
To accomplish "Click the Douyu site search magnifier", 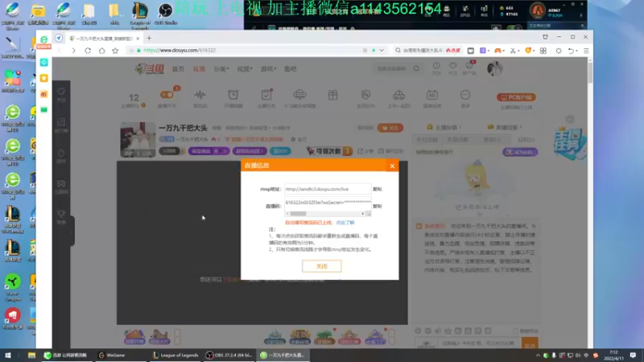I will point(416,68).
